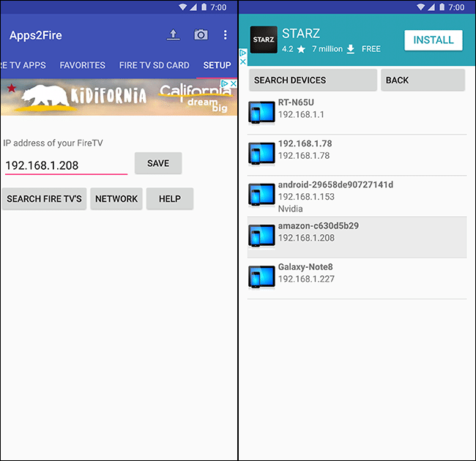The height and width of the screenshot is (461, 476).
Task: Close the STARZ ad with X
Action: [x=243, y=61]
